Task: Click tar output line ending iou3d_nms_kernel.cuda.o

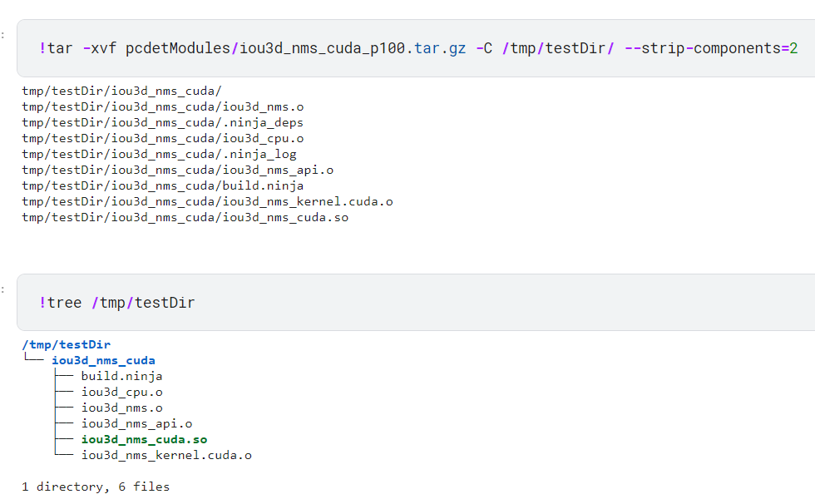Action: (207, 201)
